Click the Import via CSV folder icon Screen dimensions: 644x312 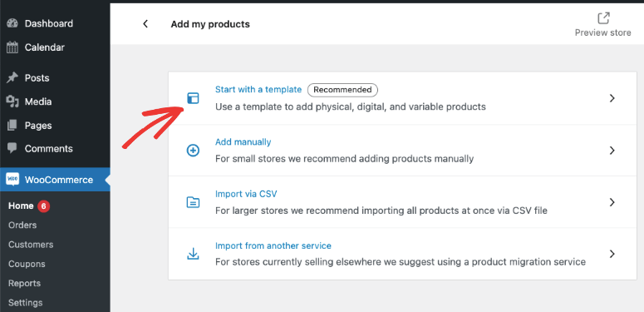pos(193,202)
